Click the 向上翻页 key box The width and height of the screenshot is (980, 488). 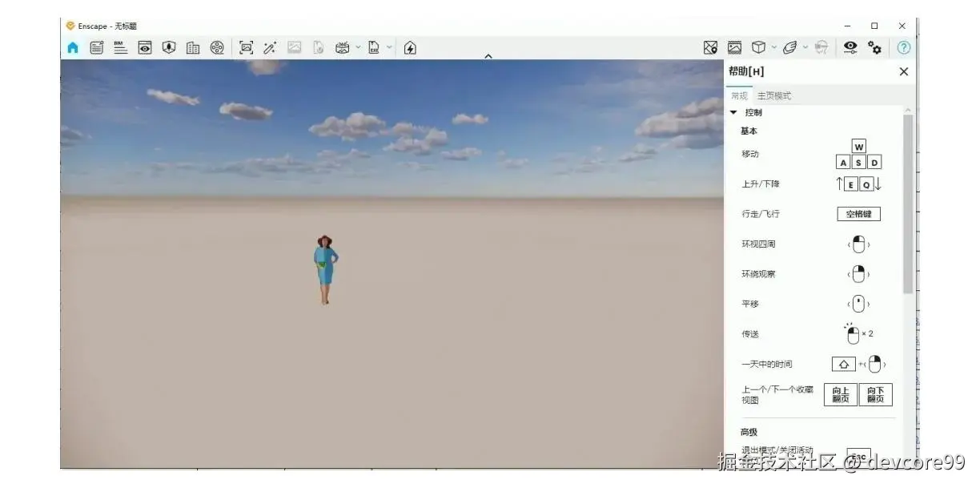click(841, 394)
